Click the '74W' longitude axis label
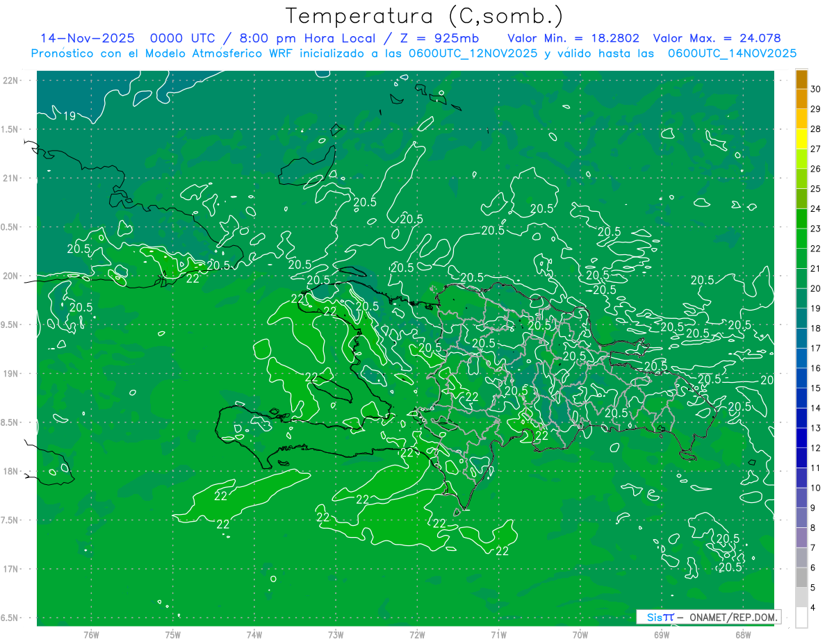 tap(254, 635)
